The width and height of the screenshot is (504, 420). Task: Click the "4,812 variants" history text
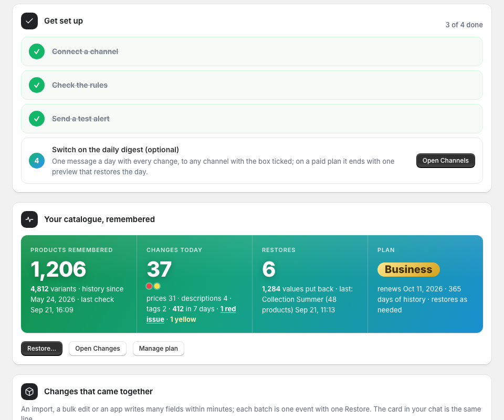coord(54,289)
